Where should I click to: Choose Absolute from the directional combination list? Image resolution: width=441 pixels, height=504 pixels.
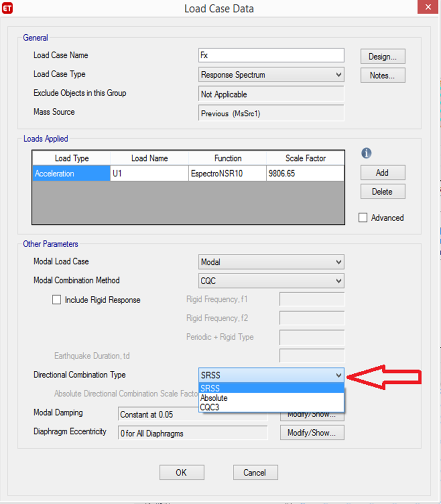[271, 398]
